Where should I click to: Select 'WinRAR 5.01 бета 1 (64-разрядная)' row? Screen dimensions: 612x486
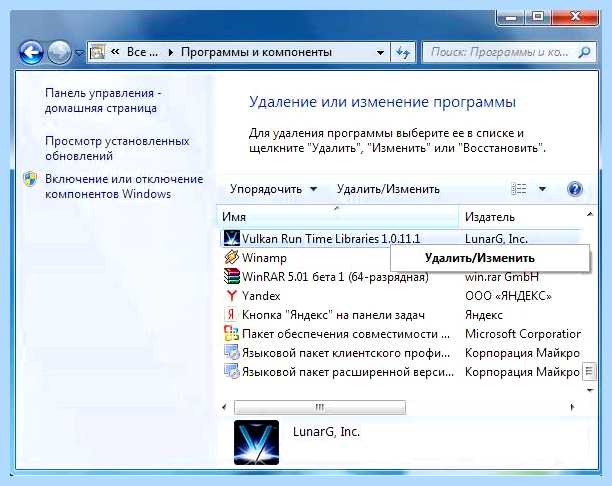(335, 277)
